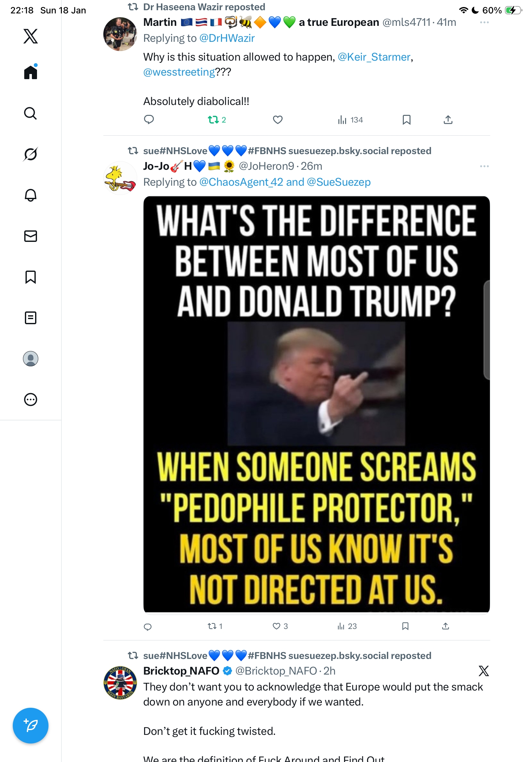Click the compose new post button

coord(31,725)
